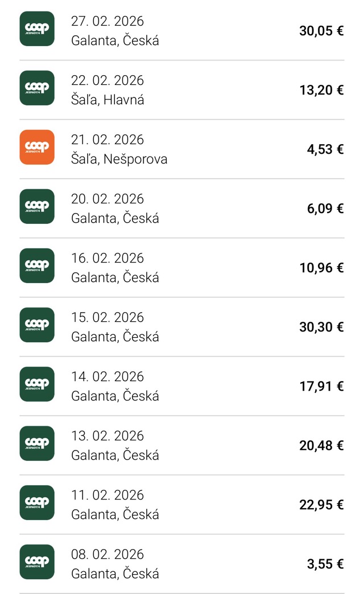Select the 4,53 € transaction amount

click(325, 149)
